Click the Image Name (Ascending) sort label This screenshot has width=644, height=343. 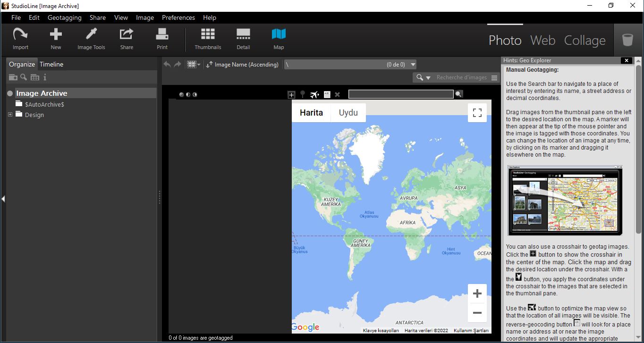[246, 65]
